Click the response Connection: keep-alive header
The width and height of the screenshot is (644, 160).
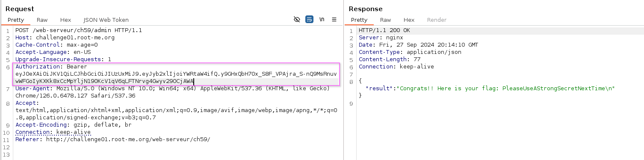pos(396,67)
